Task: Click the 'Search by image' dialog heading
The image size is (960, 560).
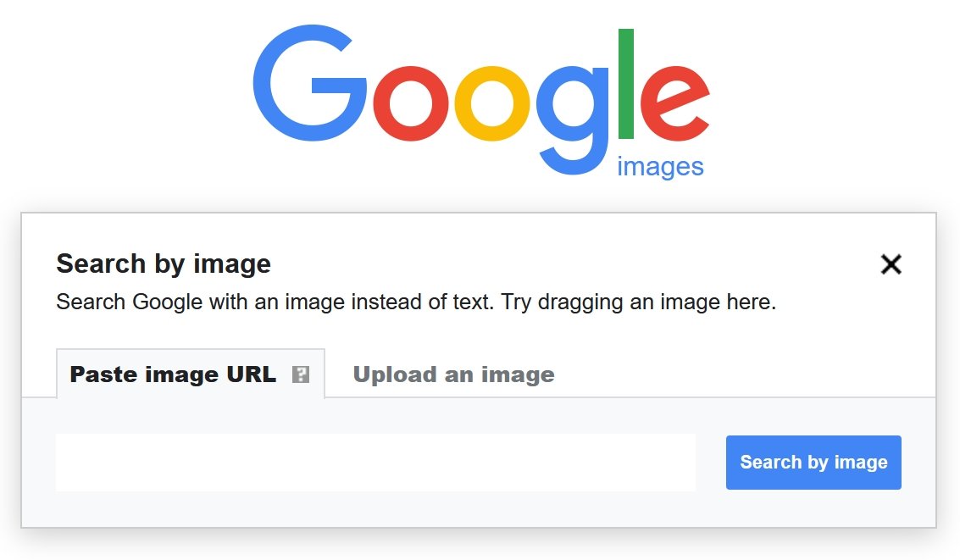Action: pyautogui.click(x=163, y=263)
